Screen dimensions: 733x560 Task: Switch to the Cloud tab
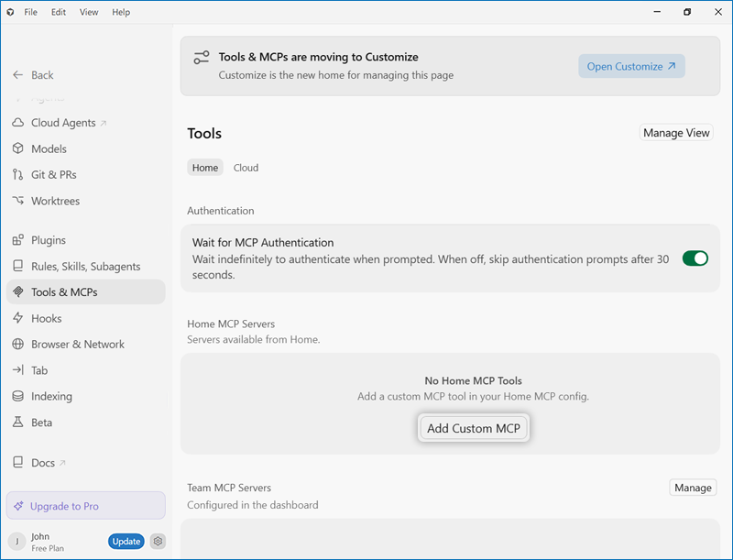[246, 168]
